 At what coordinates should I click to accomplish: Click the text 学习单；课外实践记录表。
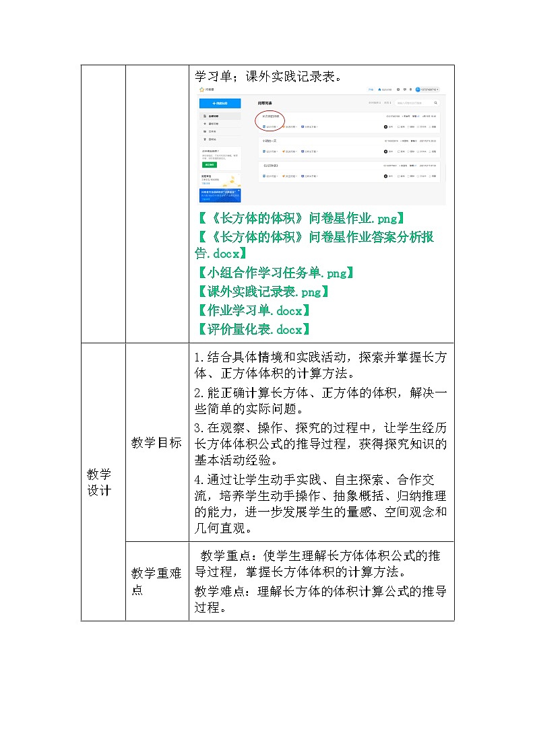270,76
